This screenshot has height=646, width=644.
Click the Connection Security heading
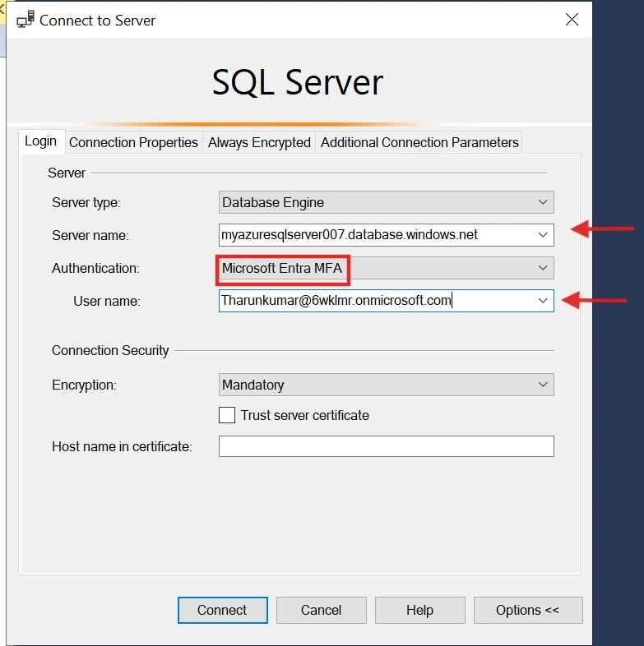(110, 350)
